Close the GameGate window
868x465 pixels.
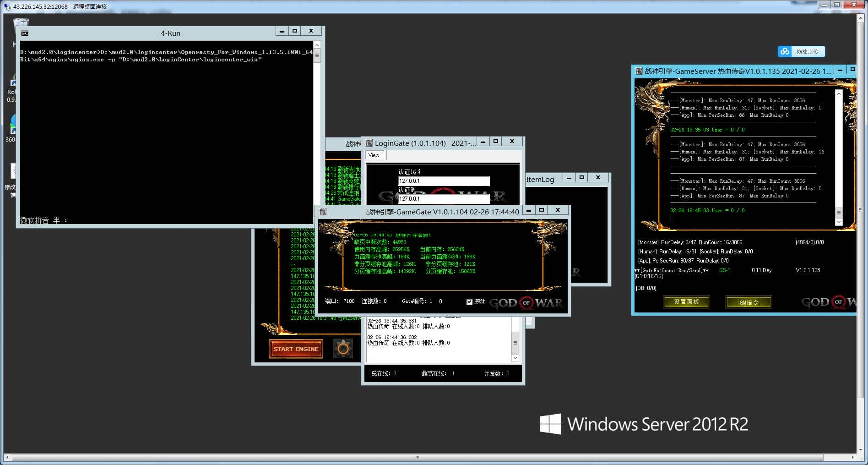558,210
